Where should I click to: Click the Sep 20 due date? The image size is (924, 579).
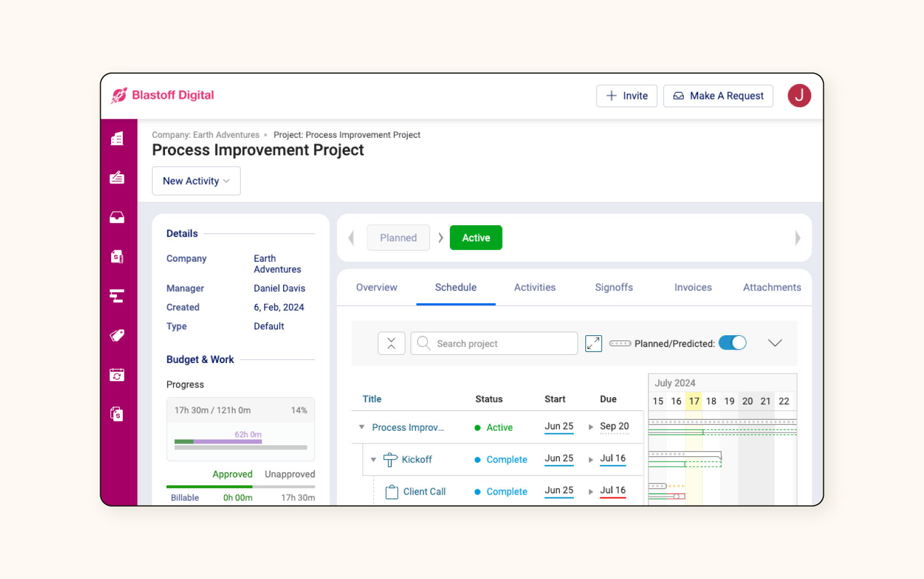pyautogui.click(x=614, y=426)
